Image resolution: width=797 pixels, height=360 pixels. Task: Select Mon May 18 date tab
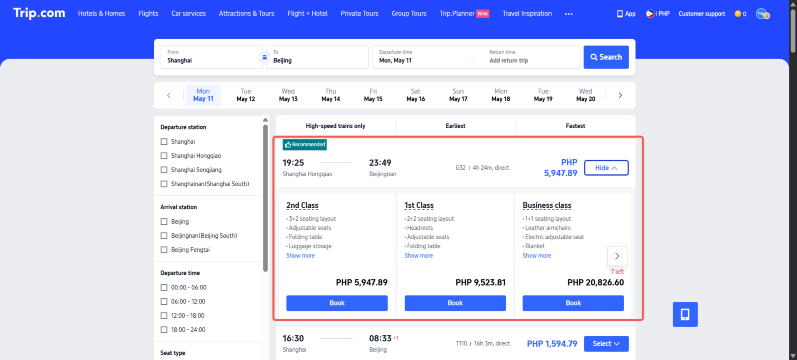pyautogui.click(x=501, y=95)
